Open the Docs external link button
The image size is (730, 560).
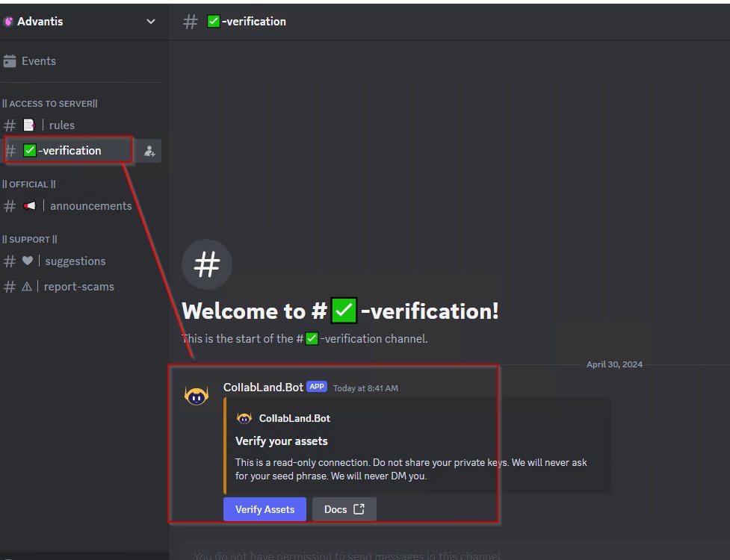(x=344, y=509)
